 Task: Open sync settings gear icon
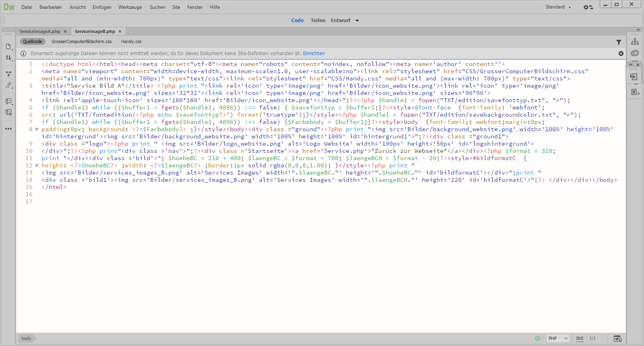point(588,7)
